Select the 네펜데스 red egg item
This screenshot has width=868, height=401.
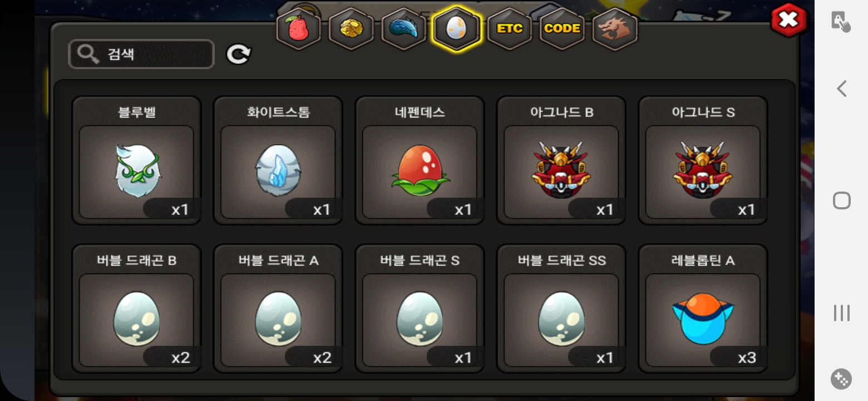[x=420, y=160]
